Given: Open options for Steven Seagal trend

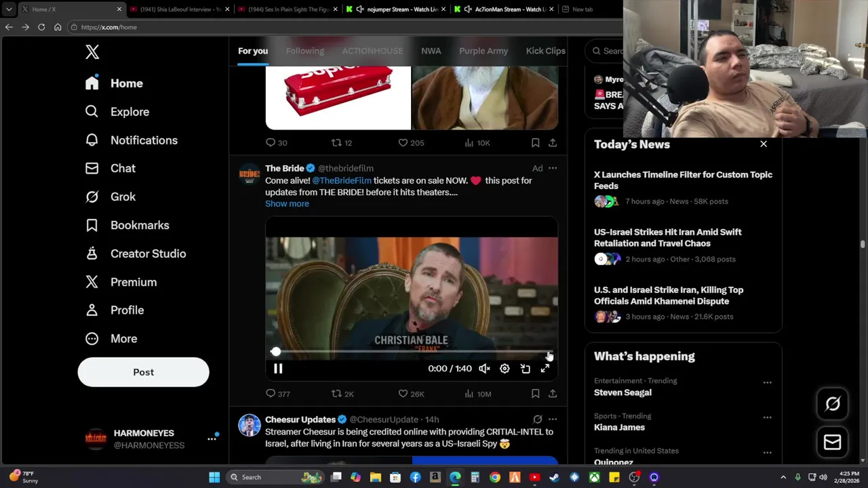Looking at the screenshot, I should 767,382.
